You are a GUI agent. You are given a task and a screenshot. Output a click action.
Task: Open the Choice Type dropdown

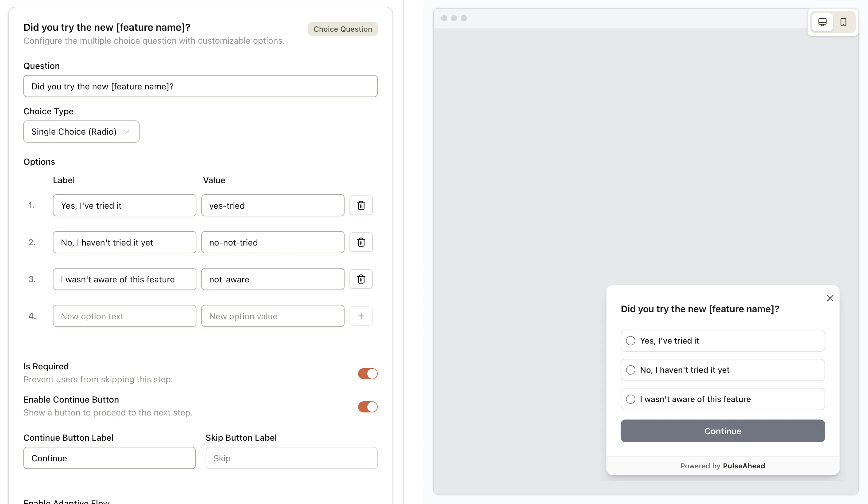click(x=81, y=131)
